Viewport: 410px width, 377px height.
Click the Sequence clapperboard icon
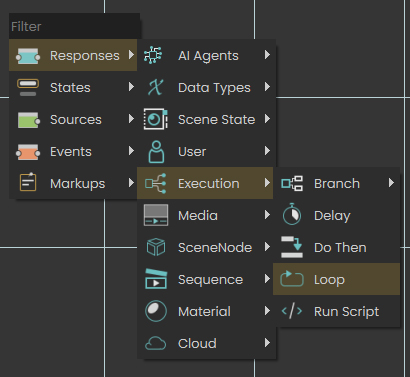point(156,279)
